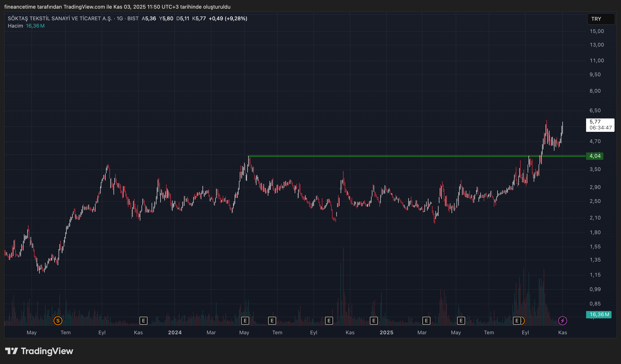Click the TradingView logo

pyautogui.click(x=39, y=351)
